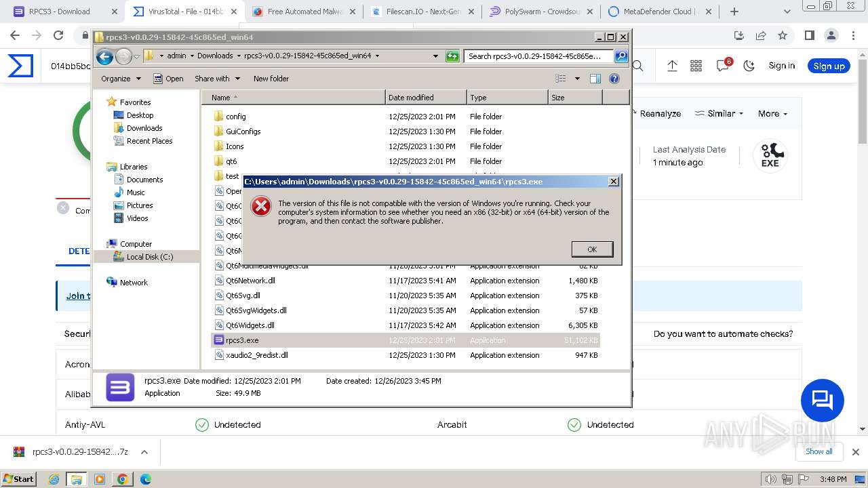Open Explorer help icon
The width and height of the screenshot is (868, 488).
click(x=614, y=79)
